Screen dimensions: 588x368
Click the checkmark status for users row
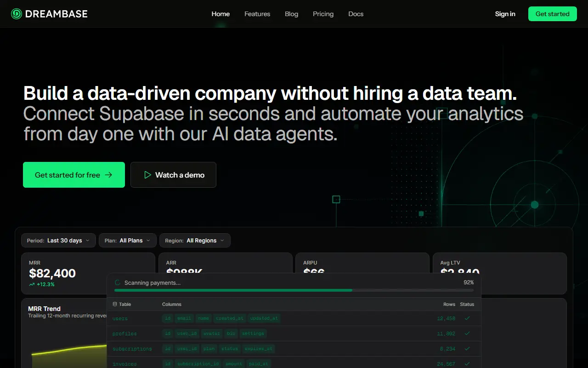467,318
